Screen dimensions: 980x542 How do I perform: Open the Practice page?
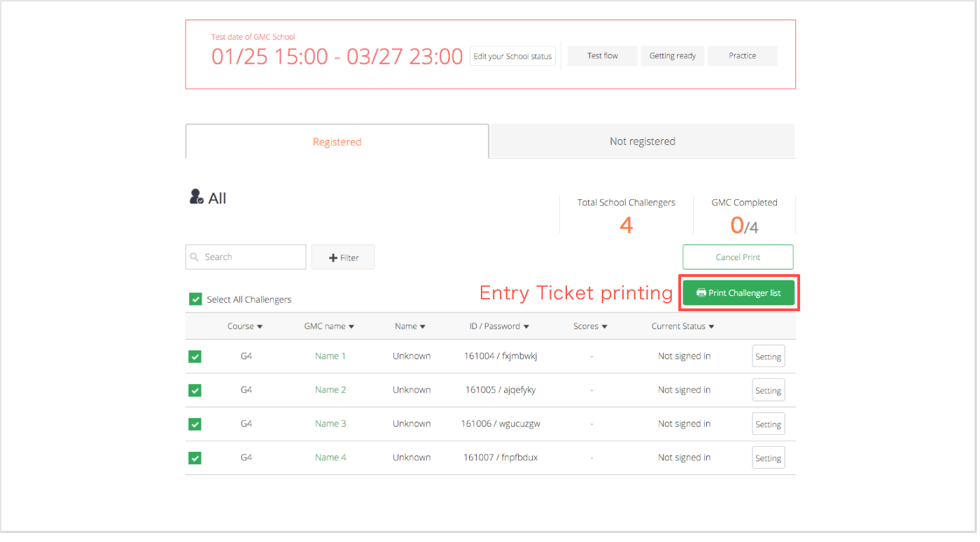tap(743, 56)
